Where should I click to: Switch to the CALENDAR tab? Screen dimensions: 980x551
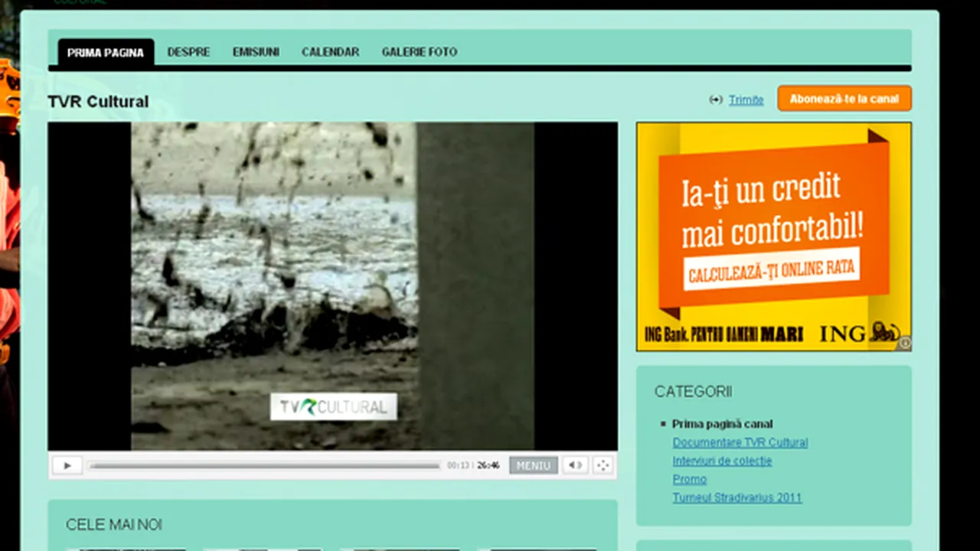point(330,52)
